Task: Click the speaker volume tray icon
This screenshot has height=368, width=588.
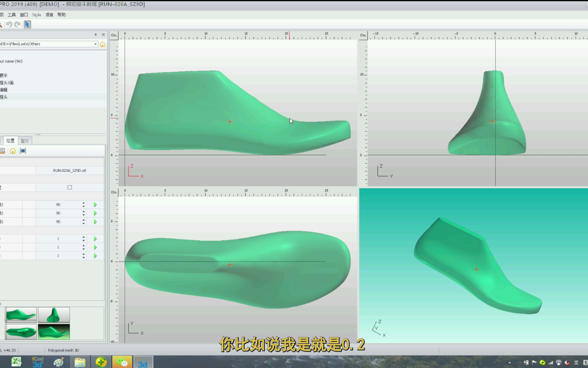Action: 567,363
